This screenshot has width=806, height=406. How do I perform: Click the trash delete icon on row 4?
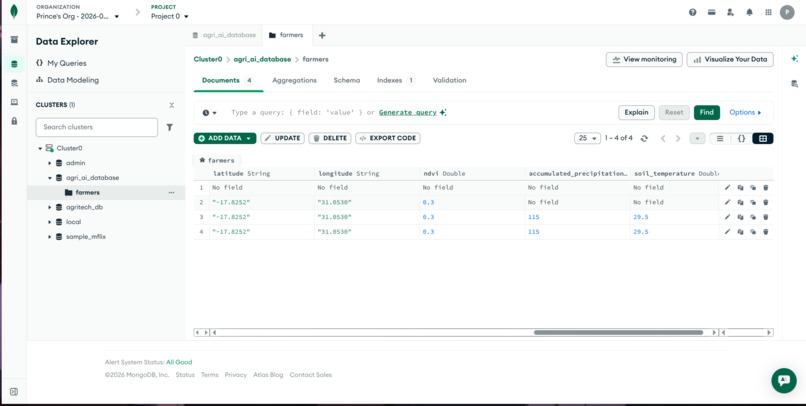(765, 232)
